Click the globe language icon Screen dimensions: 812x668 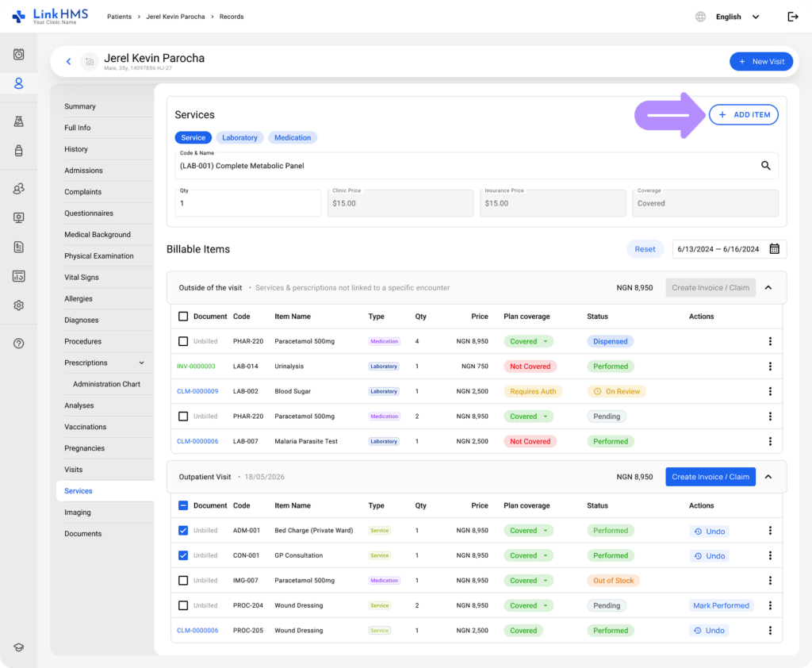click(700, 17)
